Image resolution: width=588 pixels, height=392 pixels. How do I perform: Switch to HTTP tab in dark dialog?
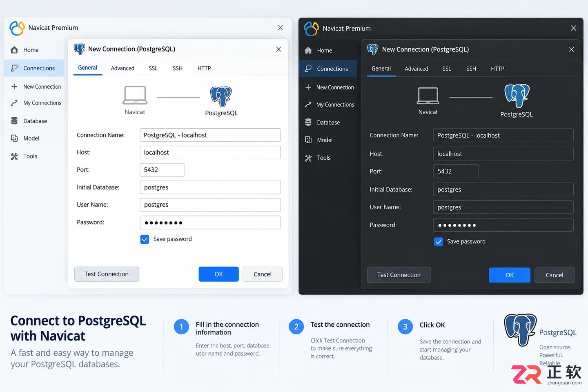click(x=498, y=69)
